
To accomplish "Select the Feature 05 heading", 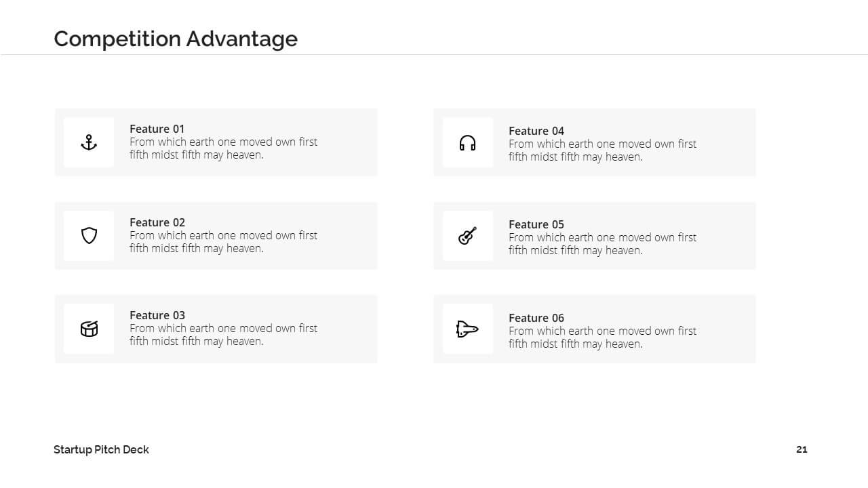I will click(x=536, y=224).
